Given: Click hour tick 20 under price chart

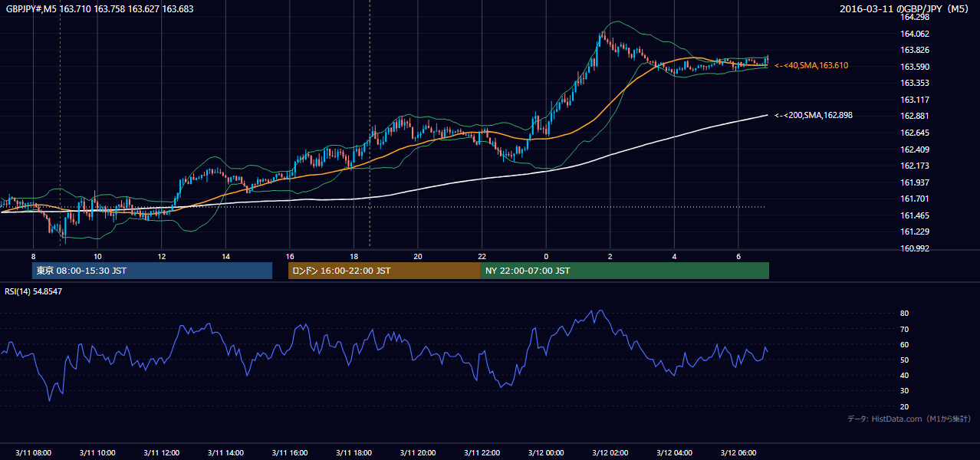Looking at the screenshot, I should pos(418,256).
